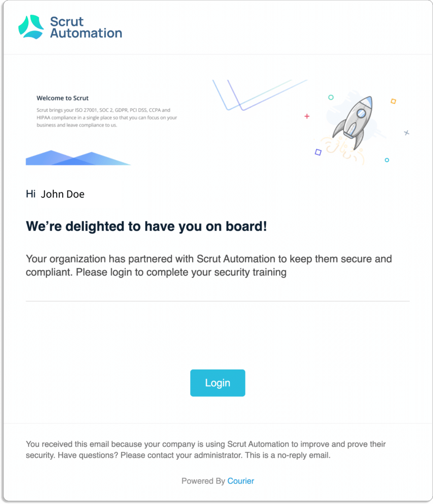Image resolution: width=433 pixels, height=504 pixels.
Task: Click the Scrut Automation wordmark text
Action: tap(86, 28)
